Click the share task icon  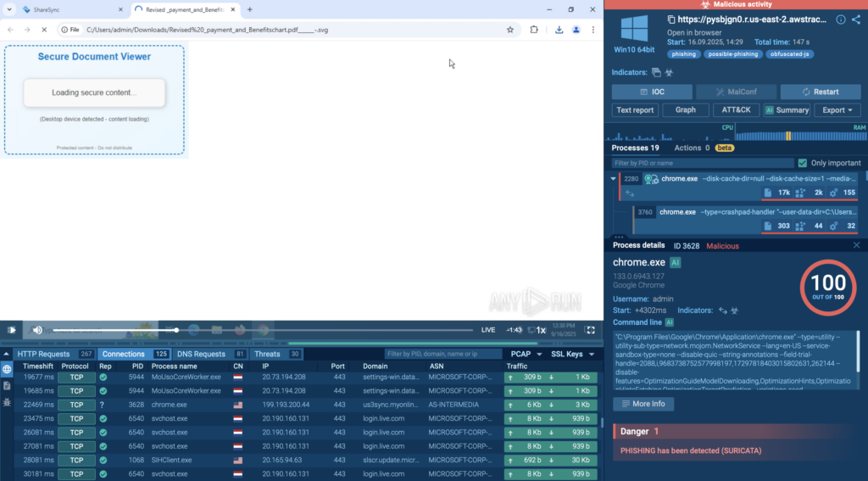pyautogui.click(x=856, y=20)
